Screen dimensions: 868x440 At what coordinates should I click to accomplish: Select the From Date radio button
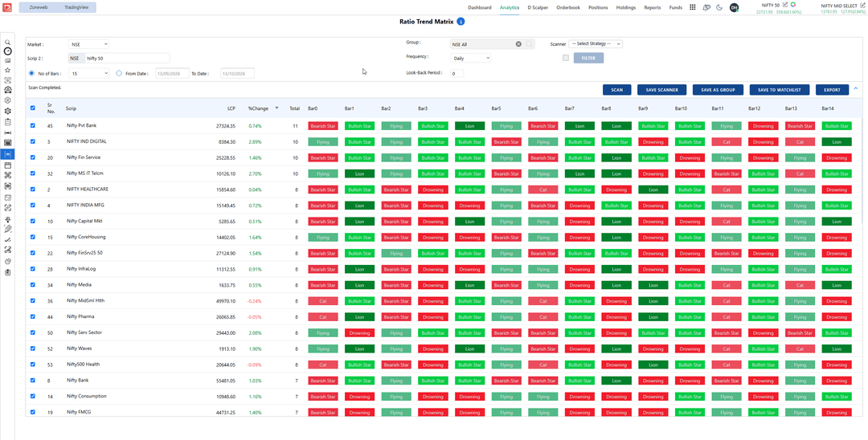119,73
